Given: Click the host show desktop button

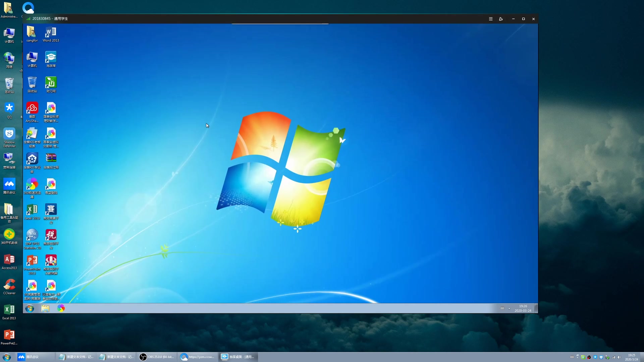Looking at the screenshot, I should (642, 357).
